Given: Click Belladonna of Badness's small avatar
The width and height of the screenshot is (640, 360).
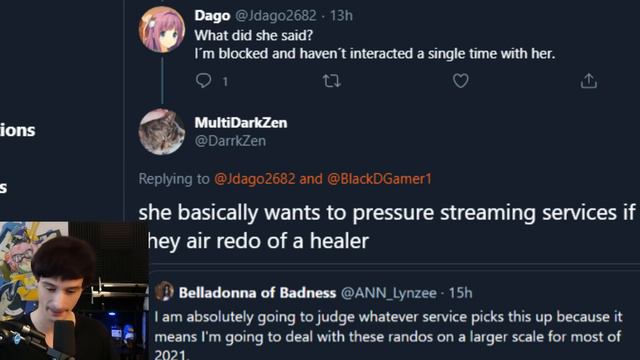Looking at the screenshot, I should coord(164,292).
